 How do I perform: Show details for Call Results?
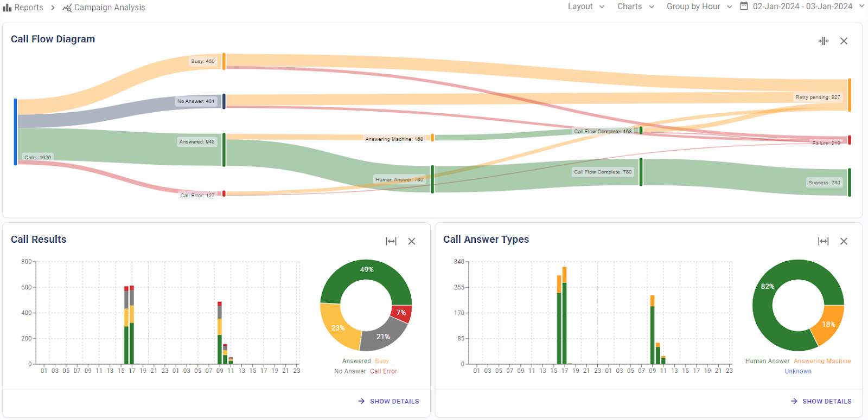pos(388,401)
